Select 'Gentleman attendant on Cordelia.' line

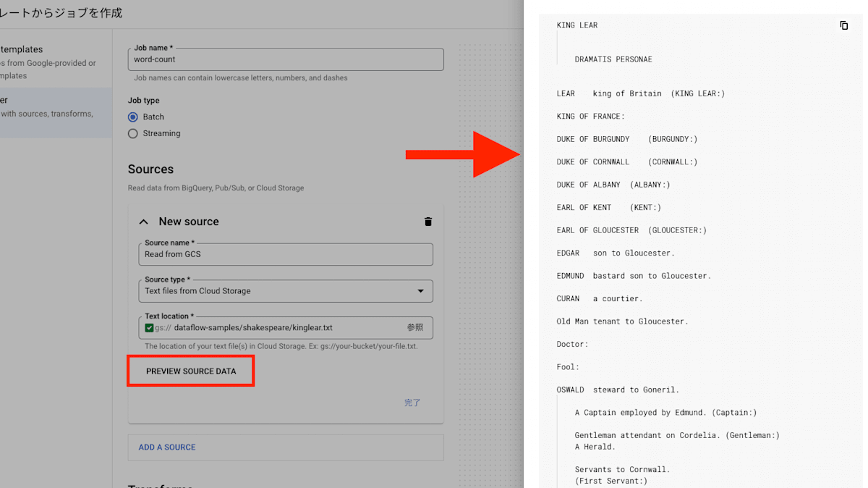click(677, 436)
